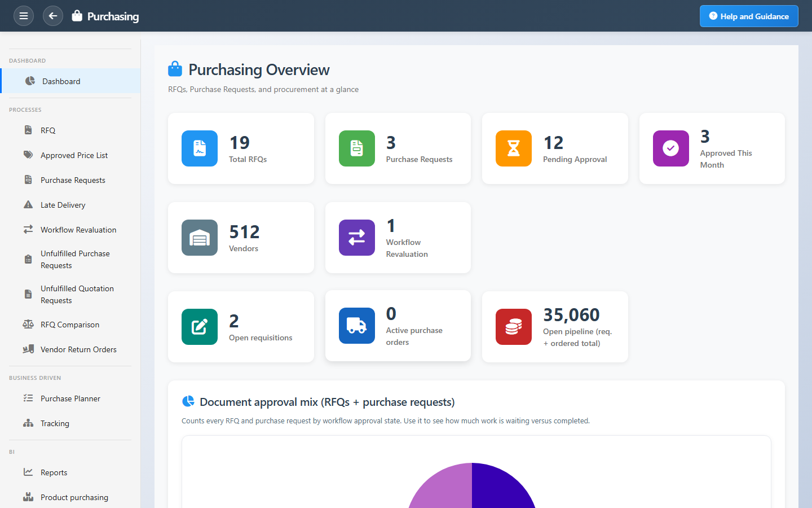Click the "Purchasing" title in header
The image size is (812, 508).
tap(113, 16)
